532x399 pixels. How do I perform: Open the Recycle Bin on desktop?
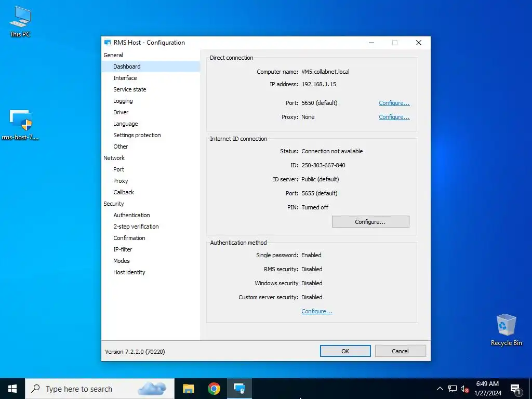click(506, 330)
